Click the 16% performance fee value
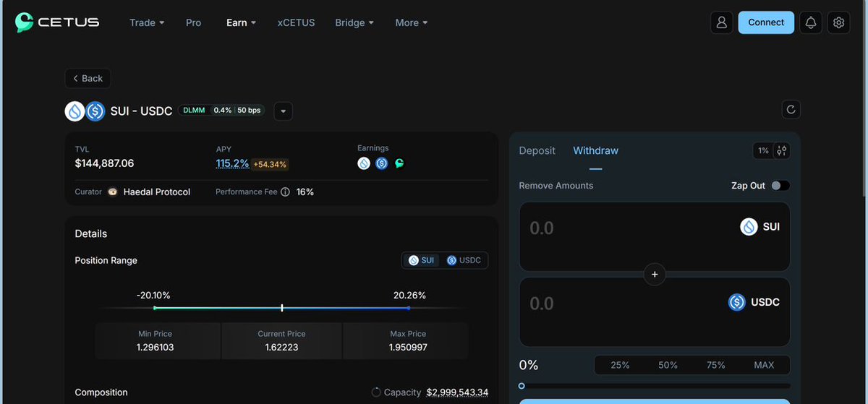 point(305,192)
